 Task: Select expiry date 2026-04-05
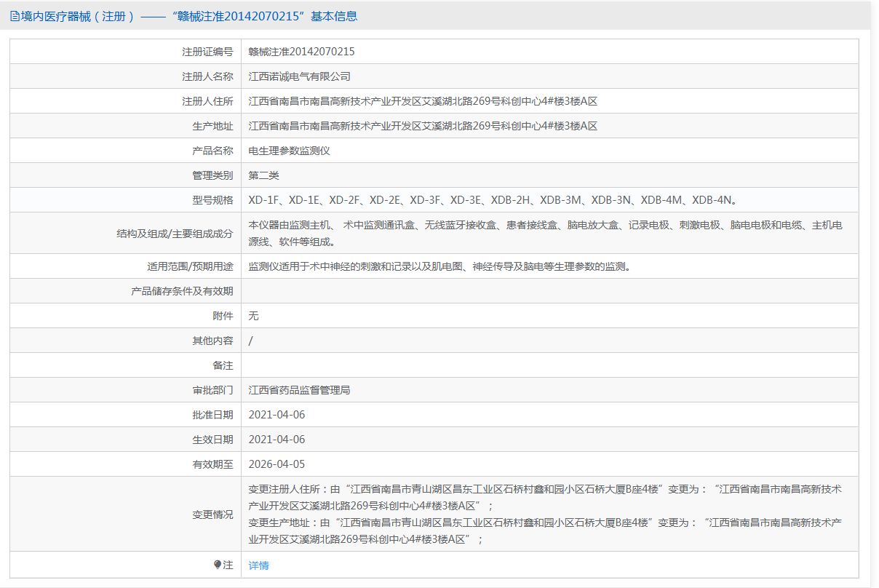(277, 464)
